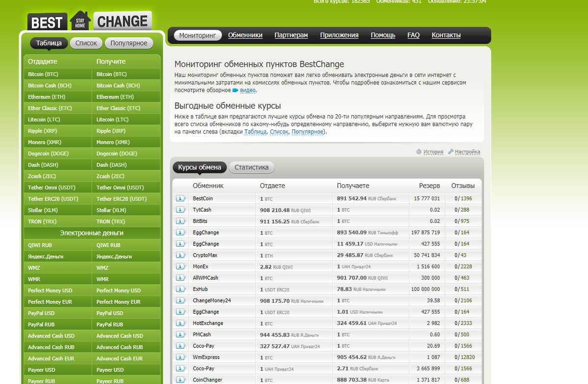This screenshot has height=384, width=588.
Task: Click the info icon beside CoinChanger
Action: (181, 380)
